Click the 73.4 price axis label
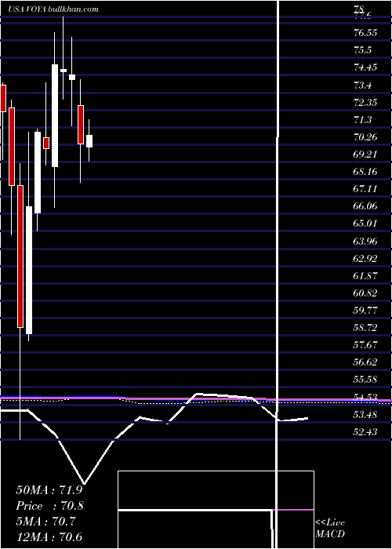The width and height of the screenshot is (392, 549). [362, 85]
